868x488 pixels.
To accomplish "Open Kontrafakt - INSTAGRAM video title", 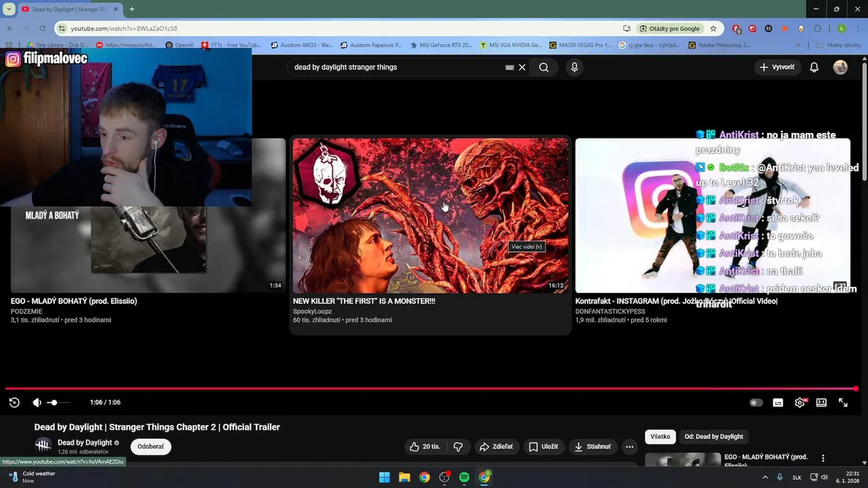I will pyautogui.click(x=676, y=301).
